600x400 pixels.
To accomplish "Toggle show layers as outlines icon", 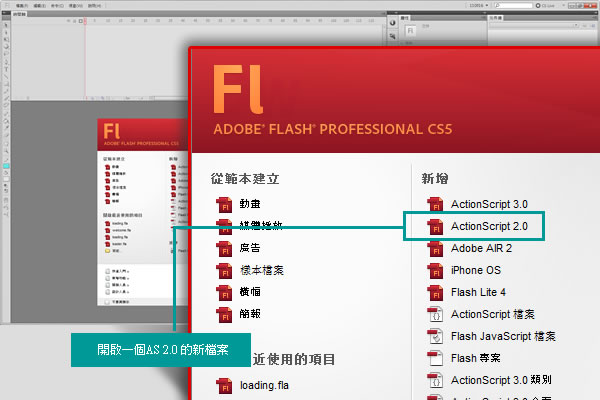I will click(x=80, y=21).
